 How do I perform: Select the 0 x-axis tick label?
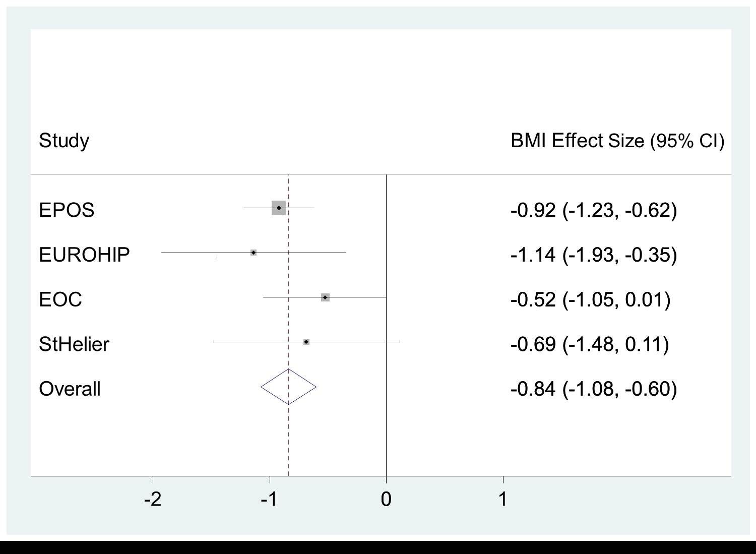pyautogui.click(x=386, y=499)
